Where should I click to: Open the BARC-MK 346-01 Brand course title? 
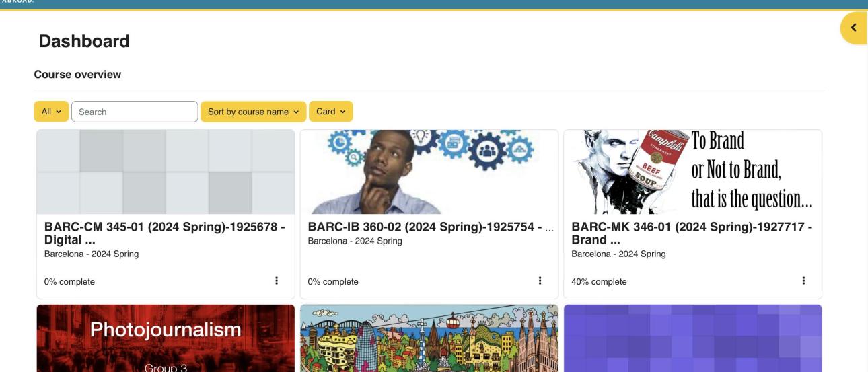click(x=692, y=234)
